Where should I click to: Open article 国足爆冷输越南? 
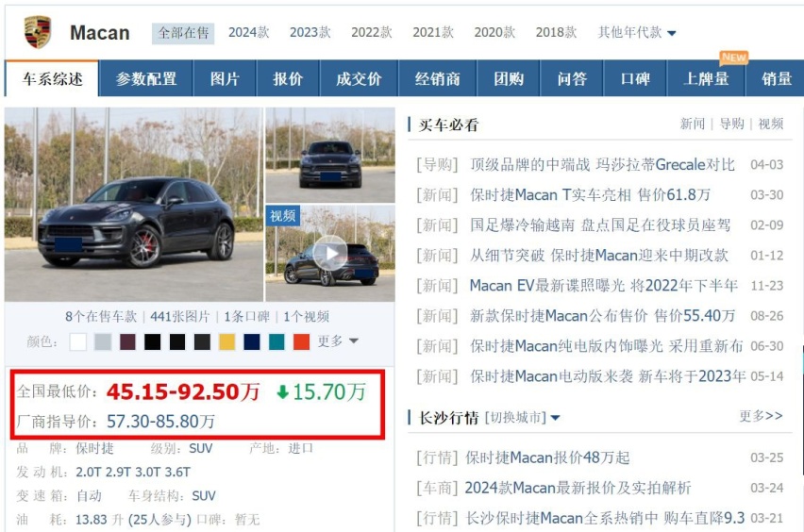(600, 225)
